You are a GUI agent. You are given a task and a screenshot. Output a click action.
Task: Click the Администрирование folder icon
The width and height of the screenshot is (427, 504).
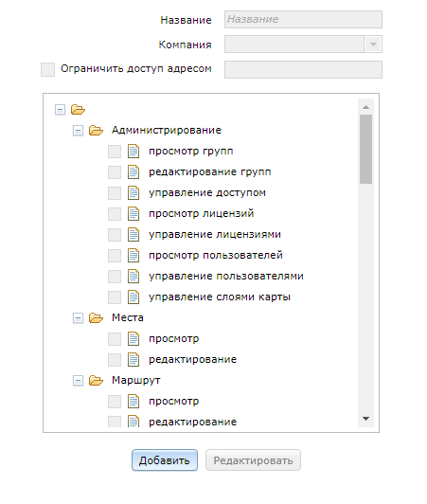coord(96,130)
